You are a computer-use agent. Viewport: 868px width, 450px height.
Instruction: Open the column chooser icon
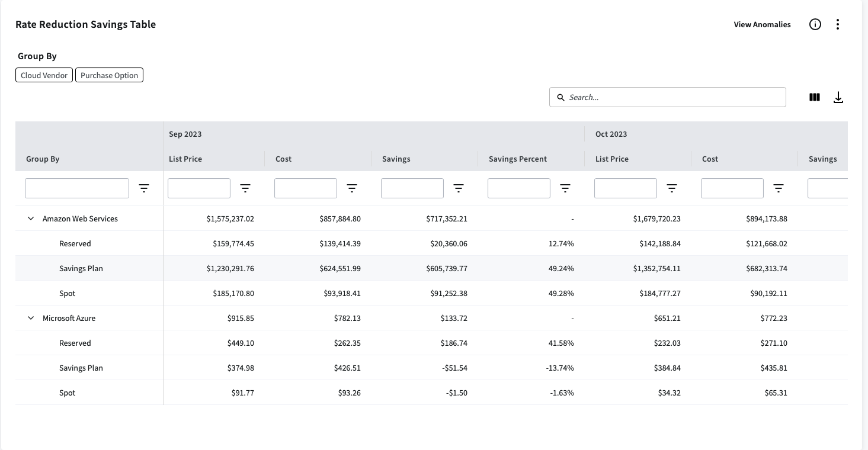click(815, 97)
